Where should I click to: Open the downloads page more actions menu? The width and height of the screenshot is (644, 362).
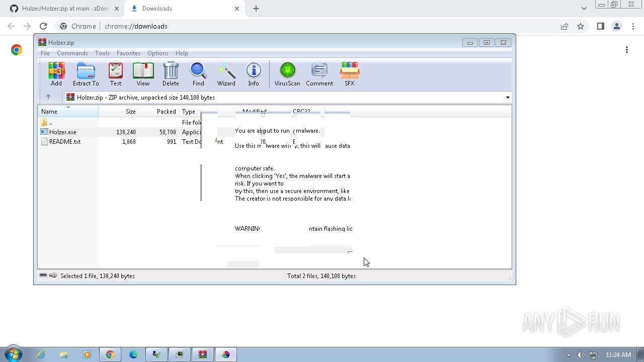627,50
